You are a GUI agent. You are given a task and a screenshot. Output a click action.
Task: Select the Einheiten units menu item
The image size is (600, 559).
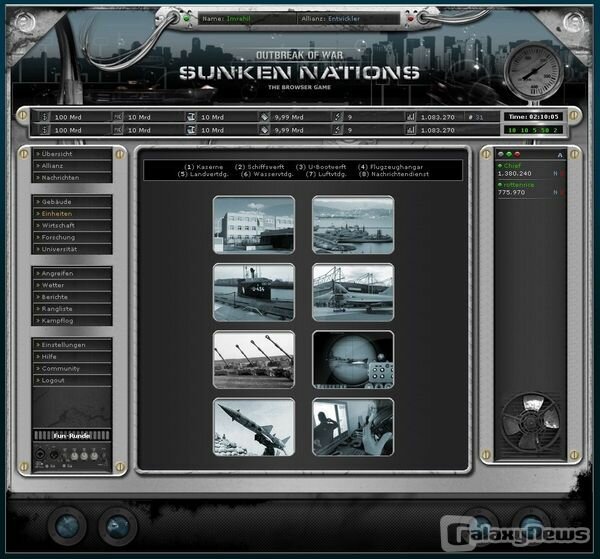pyautogui.click(x=72, y=213)
